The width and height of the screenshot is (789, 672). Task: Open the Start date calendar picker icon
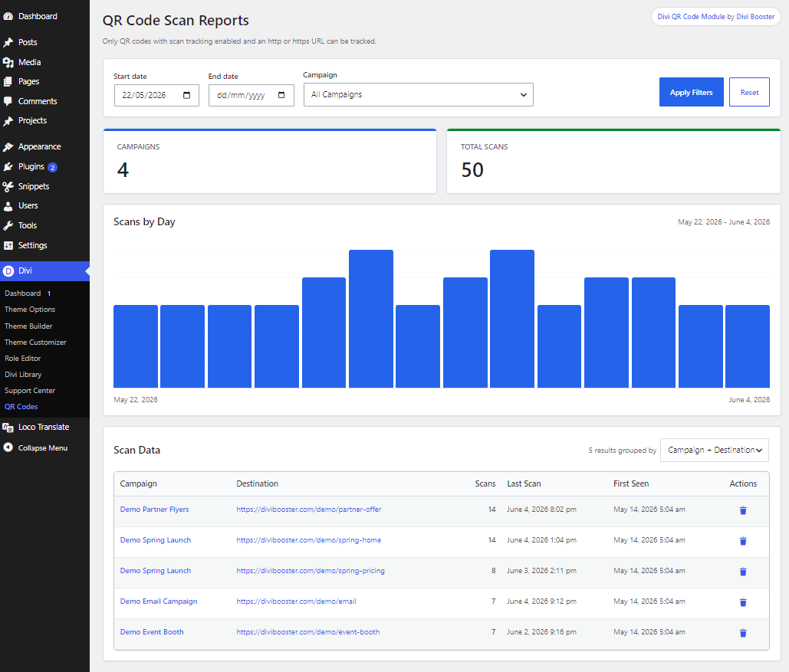point(186,95)
